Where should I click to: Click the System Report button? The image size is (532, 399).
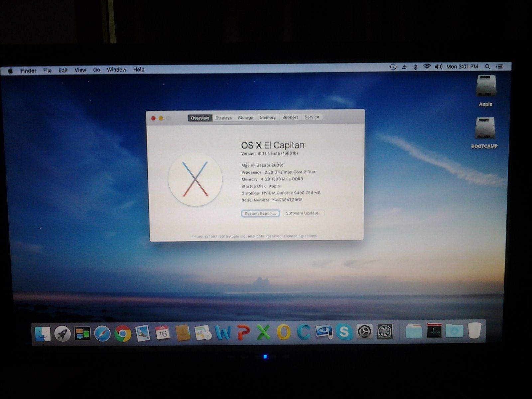pos(260,213)
